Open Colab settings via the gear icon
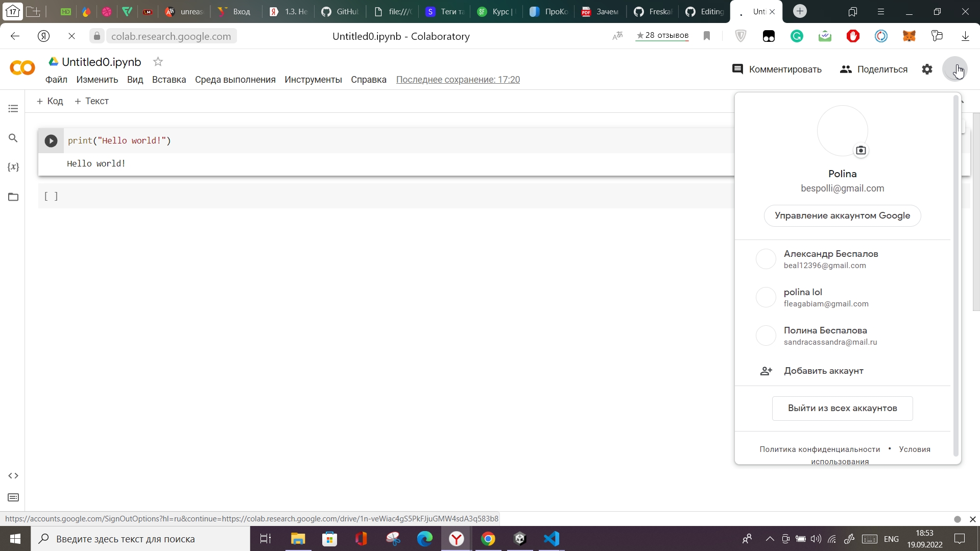 point(927,69)
